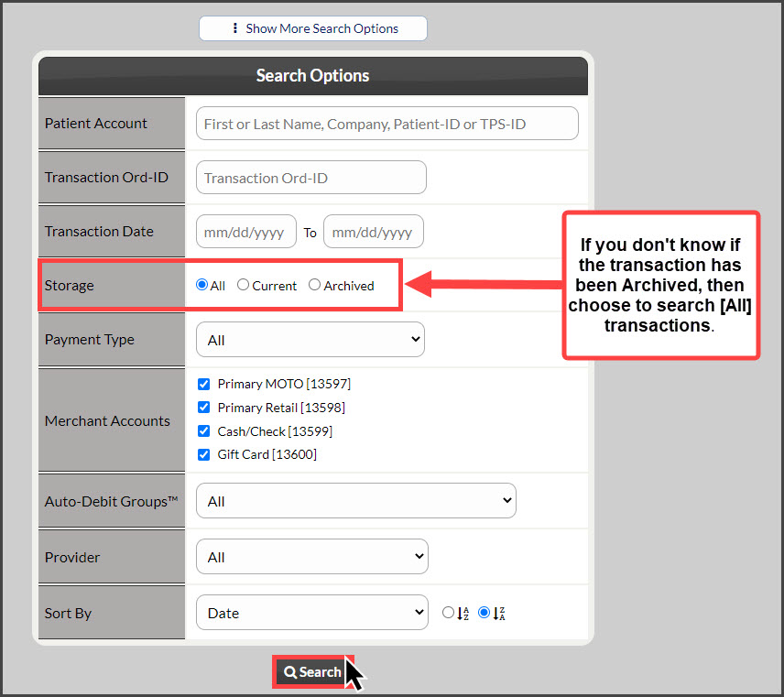Open the Sort By dropdown showing Date
Screen dimensions: 784x697
point(311,612)
